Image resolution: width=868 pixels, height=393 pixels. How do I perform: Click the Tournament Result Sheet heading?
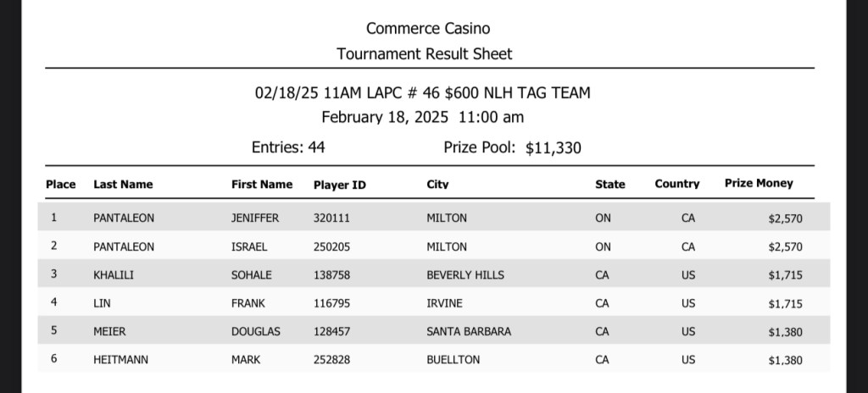coord(425,54)
